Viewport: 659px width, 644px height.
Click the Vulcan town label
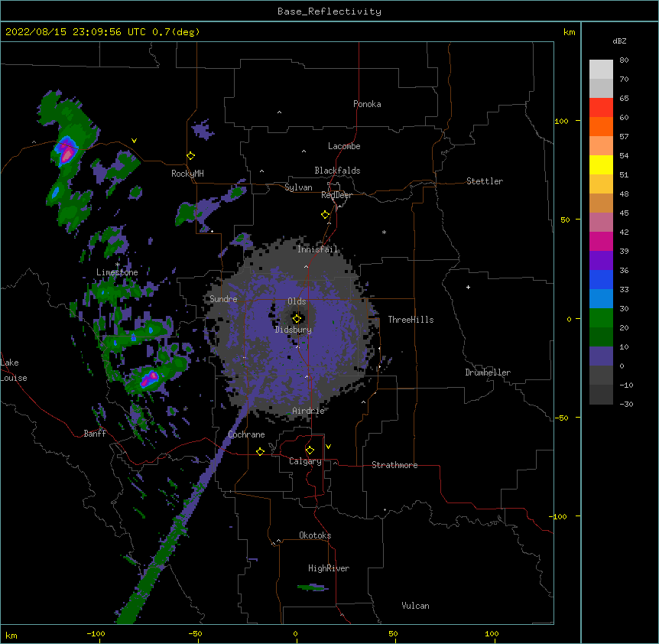(415, 606)
